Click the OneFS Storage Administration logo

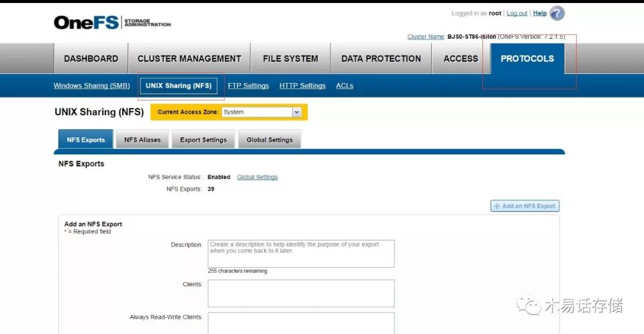(x=112, y=23)
